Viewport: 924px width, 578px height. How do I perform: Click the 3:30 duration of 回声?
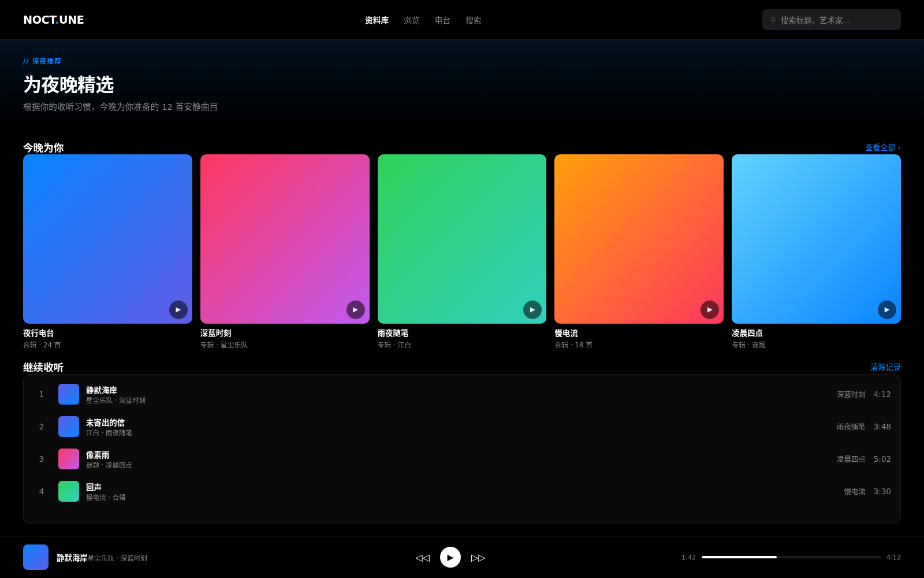[x=882, y=491]
